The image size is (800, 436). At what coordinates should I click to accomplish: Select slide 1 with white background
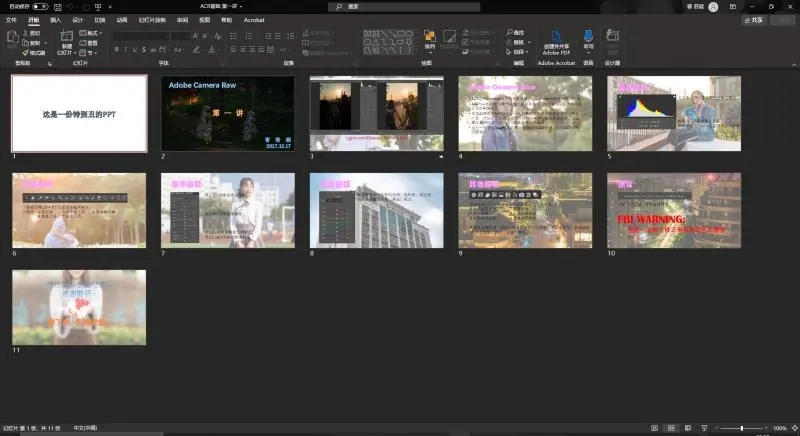79,113
